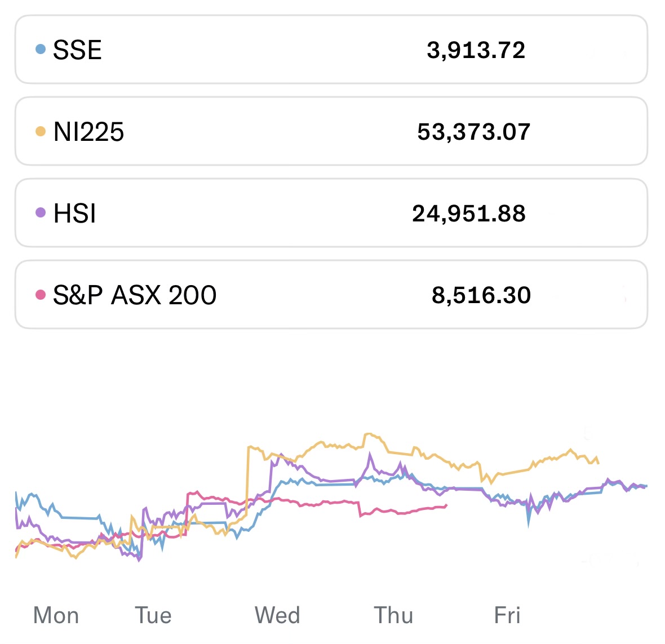This screenshot has width=665, height=644.
Task: Click HSI value 24,951.88
Action: point(469,214)
